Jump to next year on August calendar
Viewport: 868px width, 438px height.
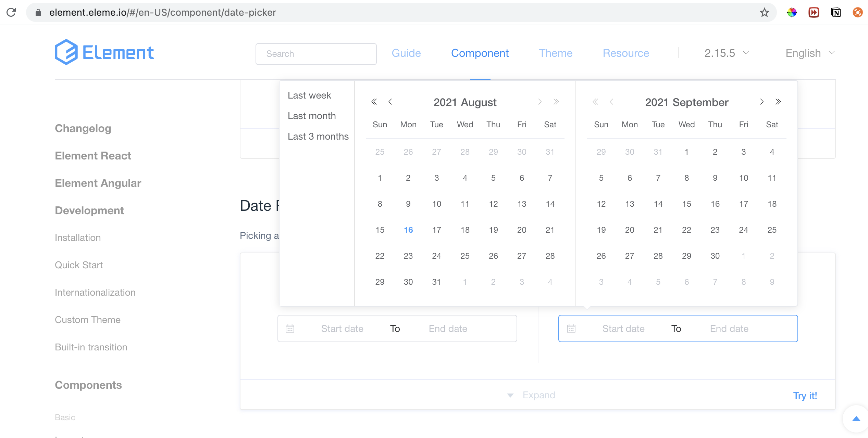(556, 102)
